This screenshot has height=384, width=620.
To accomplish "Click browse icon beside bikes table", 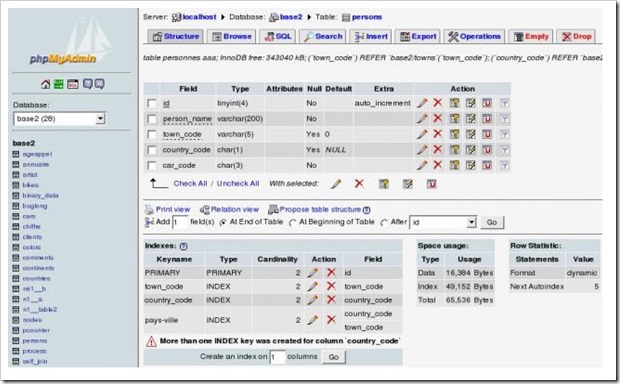I will tap(16, 185).
